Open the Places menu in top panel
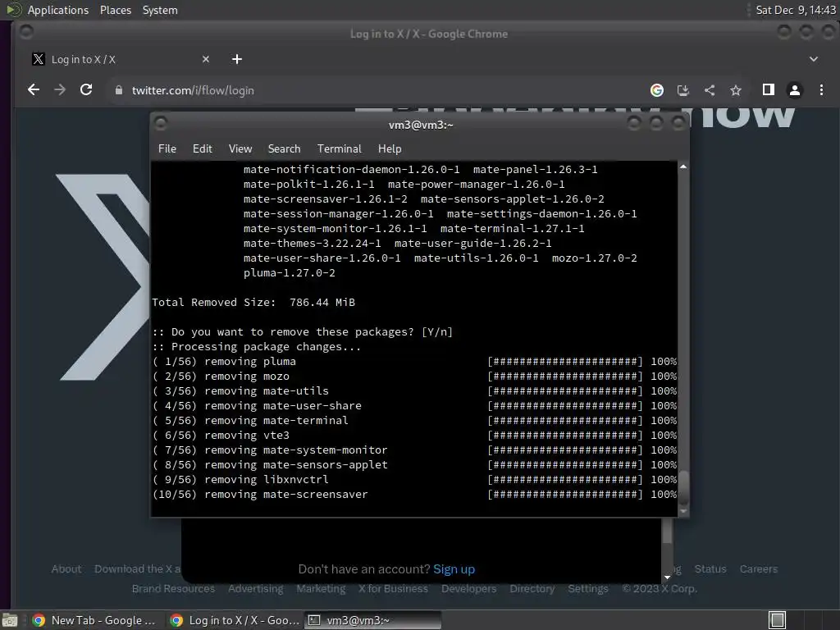Image resolution: width=840 pixels, height=630 pixels. coord(115,10)
